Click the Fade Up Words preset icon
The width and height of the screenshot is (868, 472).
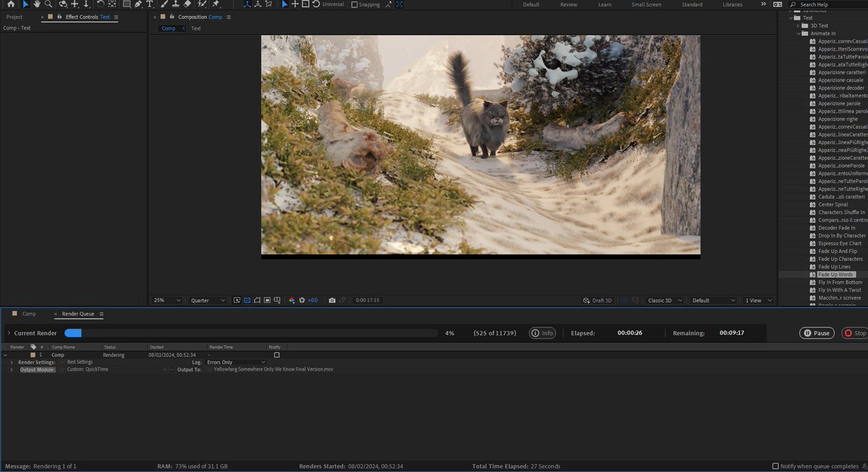coord(812,275)
